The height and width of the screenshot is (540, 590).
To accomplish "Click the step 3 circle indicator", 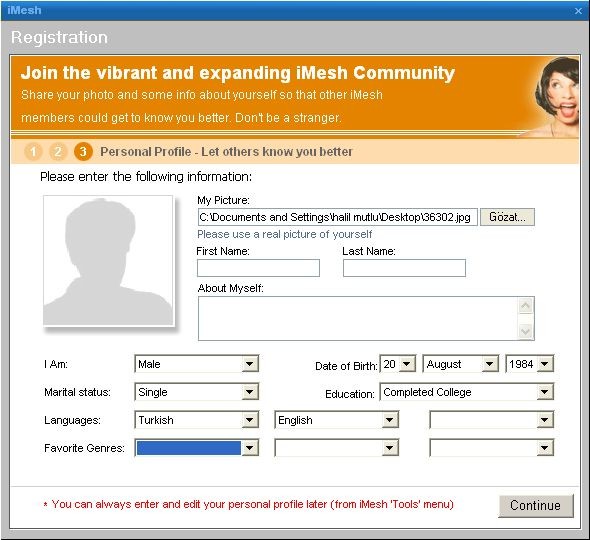I will point(83,152).
